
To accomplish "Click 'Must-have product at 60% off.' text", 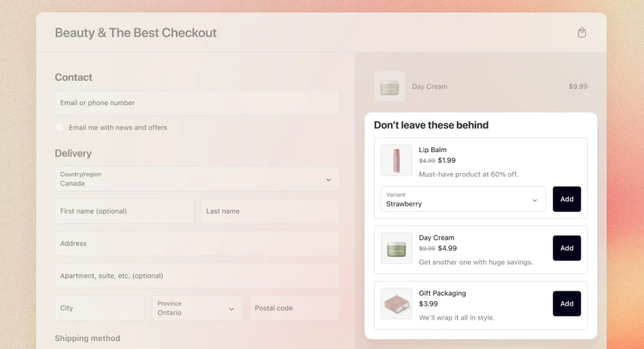I will tap(468, 174).
